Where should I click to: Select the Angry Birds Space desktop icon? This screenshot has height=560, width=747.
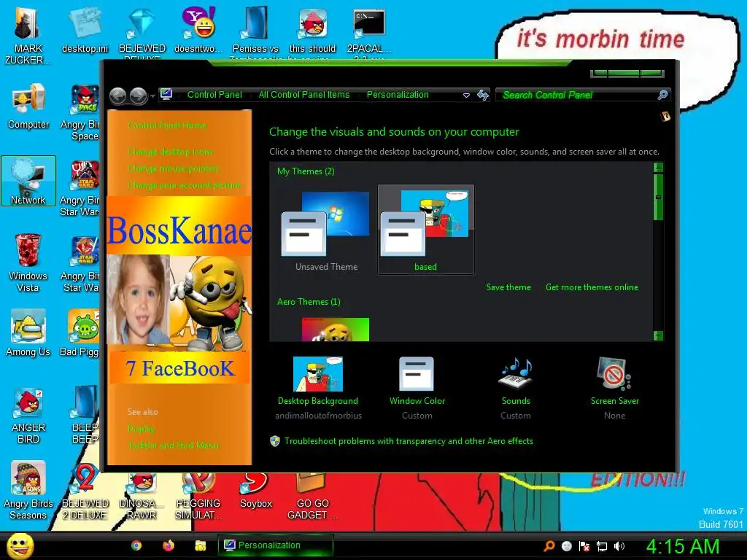click(82, 112)
